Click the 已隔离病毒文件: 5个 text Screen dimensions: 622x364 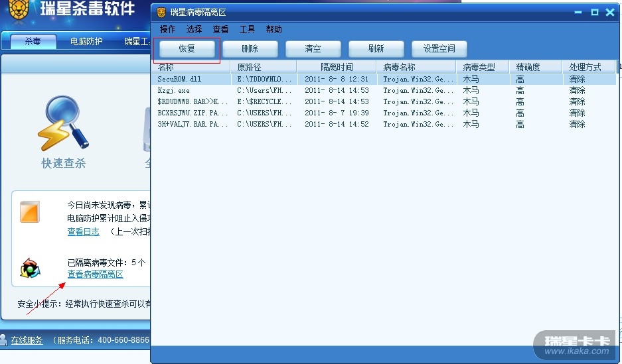[x=106, y=263]
